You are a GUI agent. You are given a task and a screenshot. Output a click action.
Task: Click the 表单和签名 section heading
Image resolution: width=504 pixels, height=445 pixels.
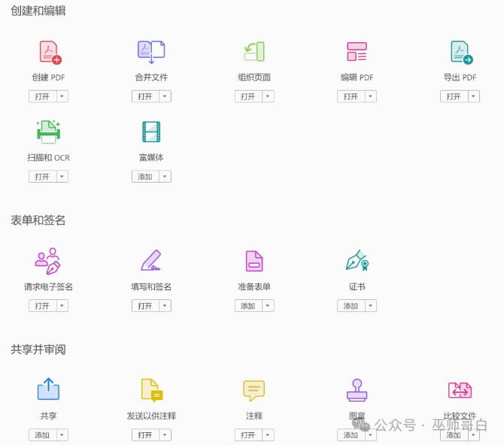[38, 220]
